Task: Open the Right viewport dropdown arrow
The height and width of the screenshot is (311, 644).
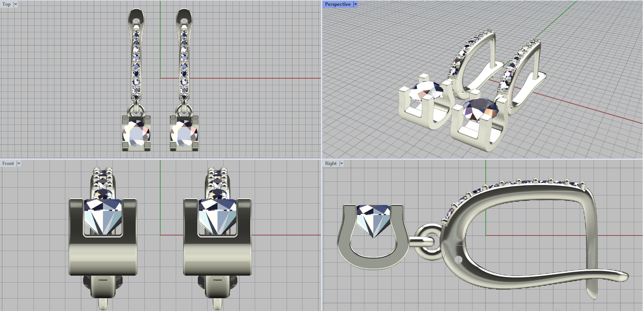Action: (341, 164)
